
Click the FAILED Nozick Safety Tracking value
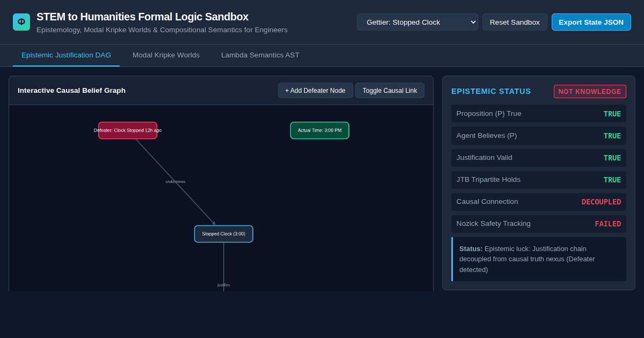pos(608,224)
